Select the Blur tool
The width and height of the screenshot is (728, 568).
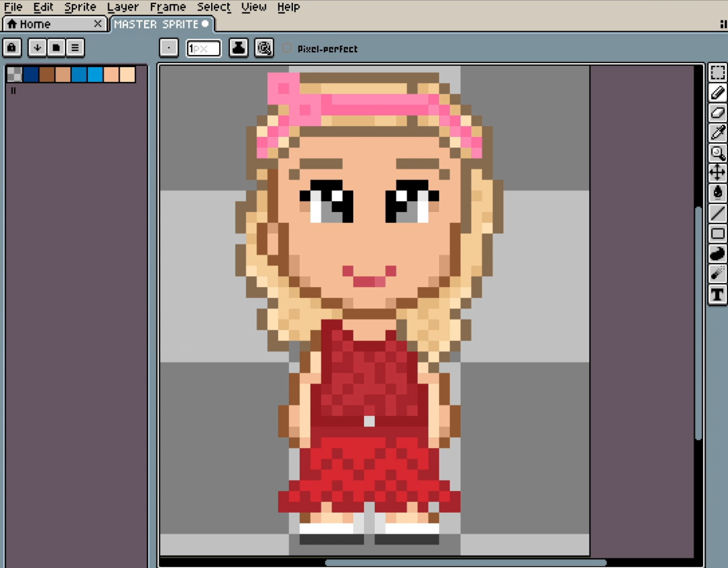[x=717, y=274]
